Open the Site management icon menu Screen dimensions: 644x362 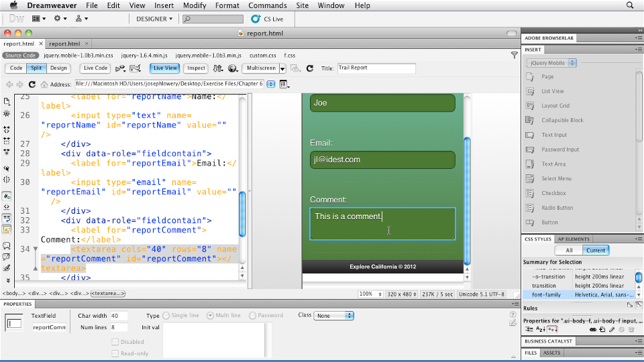click(81, 19)
